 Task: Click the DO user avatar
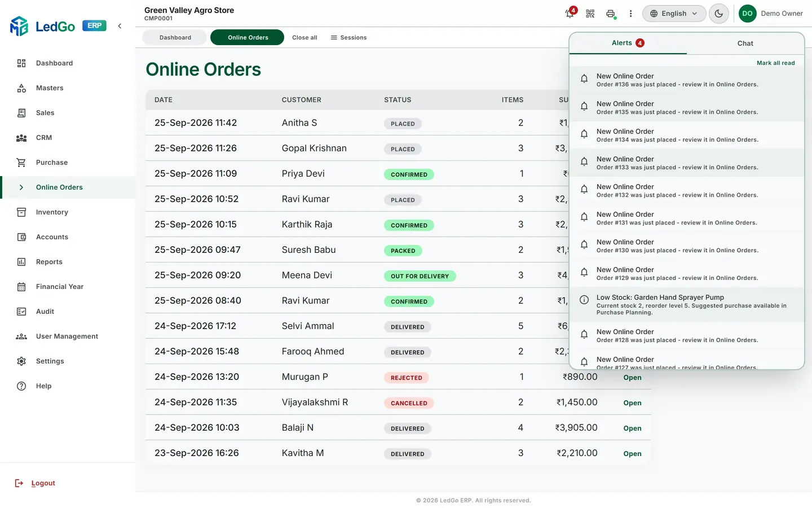748,14
